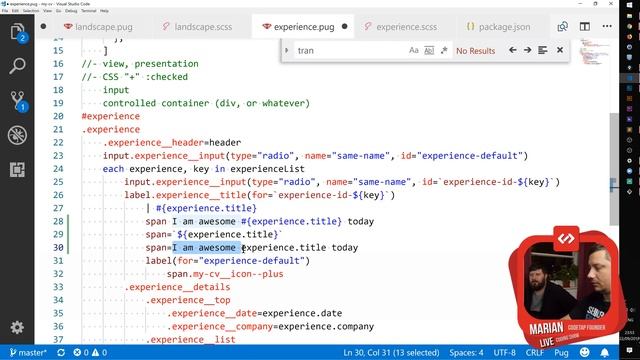Image resolution: width=640 pixels, height=360 pixels.
Task: Change encoding via UTF-8
Action: (x=504, y=352)
